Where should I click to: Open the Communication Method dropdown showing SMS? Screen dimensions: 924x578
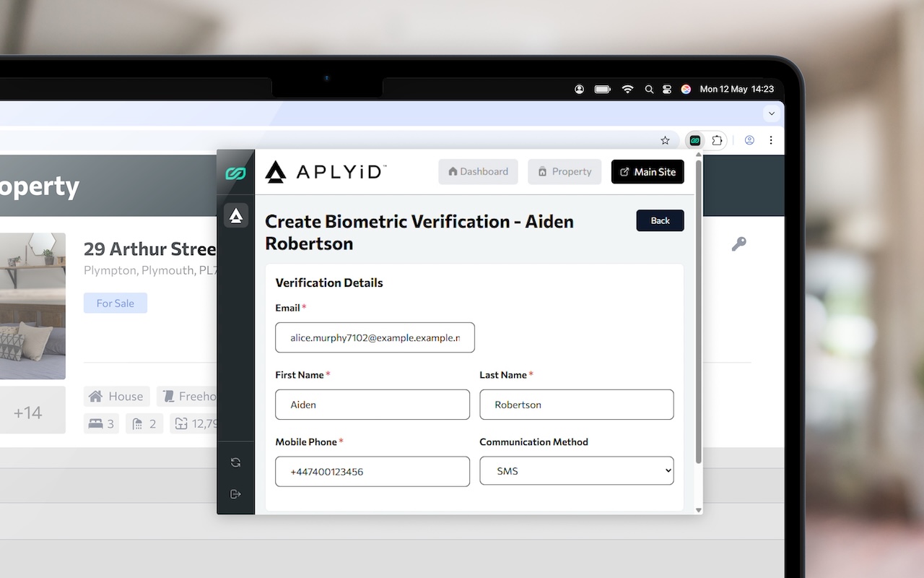tap(577, 470)
